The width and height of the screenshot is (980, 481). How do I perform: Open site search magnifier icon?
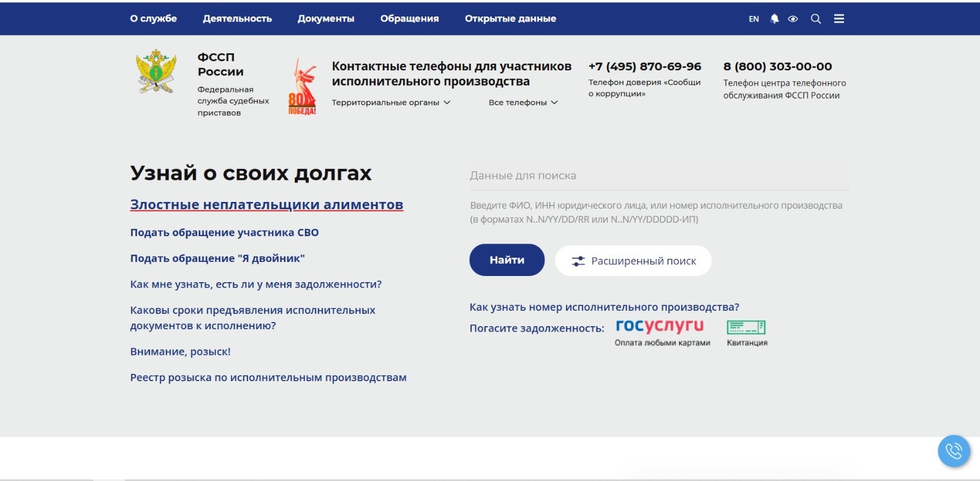point(816,19)
